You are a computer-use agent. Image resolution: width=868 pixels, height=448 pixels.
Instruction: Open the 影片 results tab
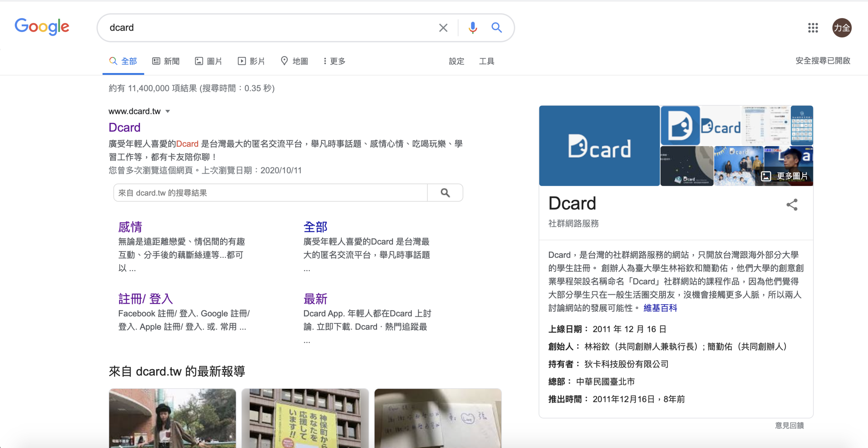251,61
